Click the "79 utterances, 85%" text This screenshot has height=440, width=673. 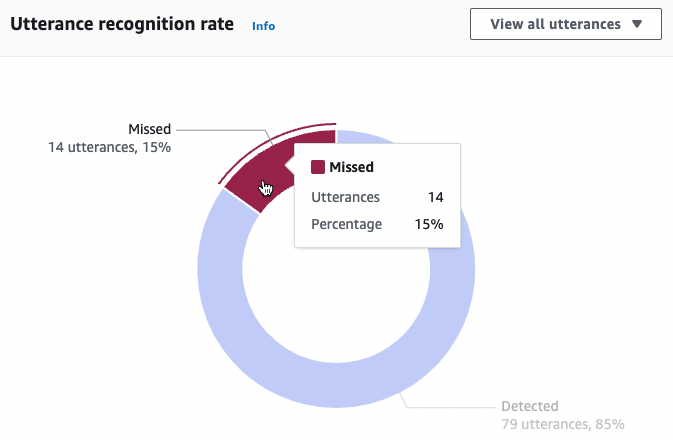tap(563, 425)
